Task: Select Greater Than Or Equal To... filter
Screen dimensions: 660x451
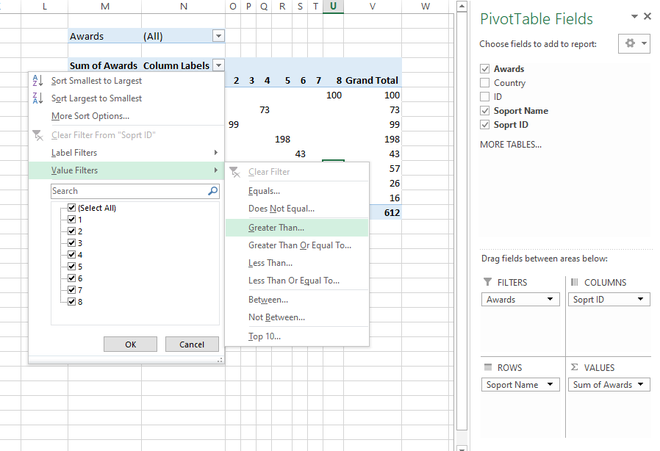Action: (297, 245)
